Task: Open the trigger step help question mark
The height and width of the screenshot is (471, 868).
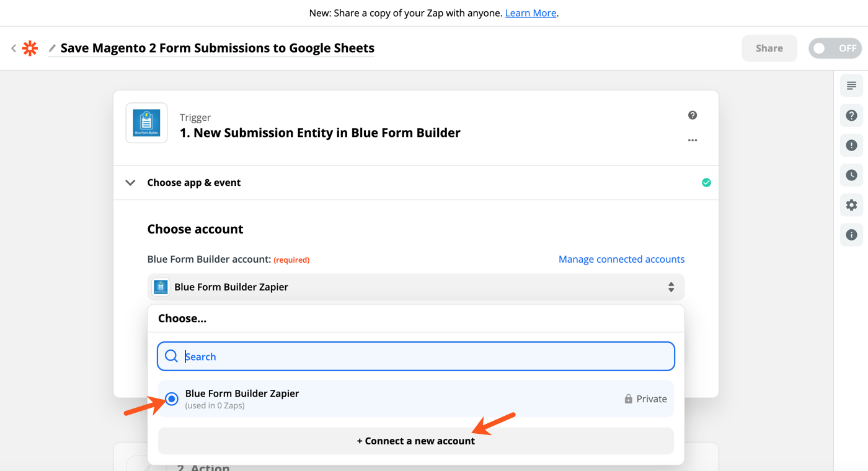Action: 693,115
